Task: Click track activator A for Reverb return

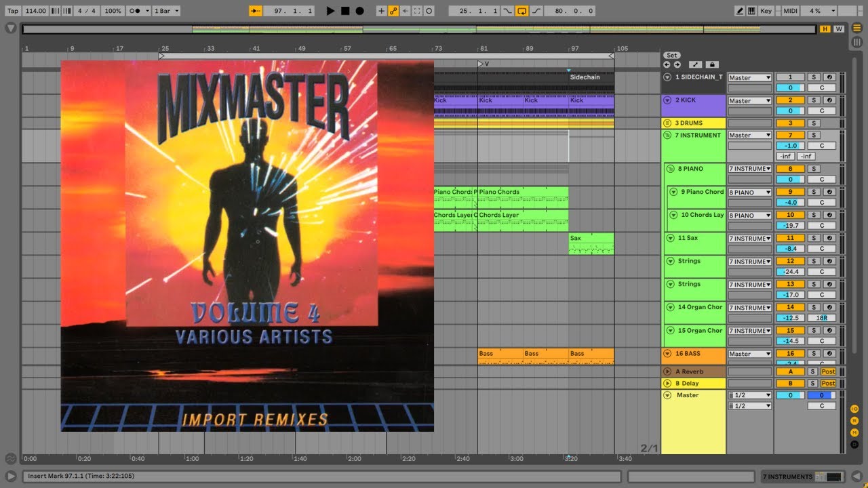Action: click(790, 371)
